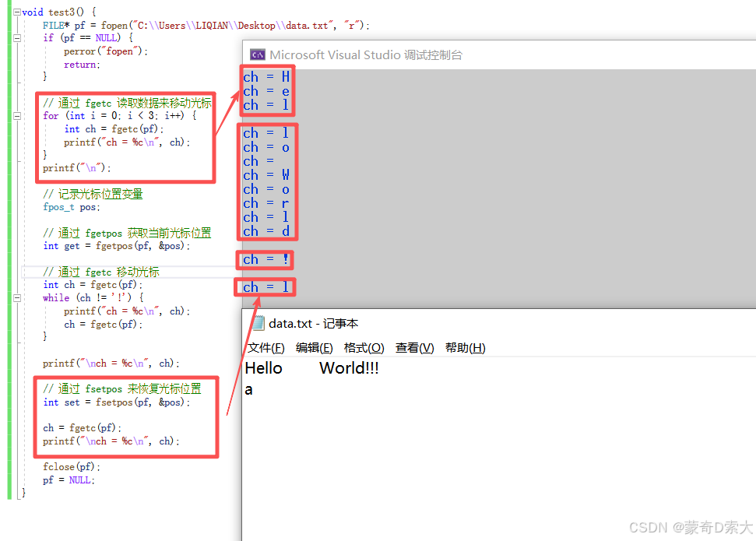Collapse the test3 function fold marker
This screenshot has height=541, width=756.
coord(17,12)
